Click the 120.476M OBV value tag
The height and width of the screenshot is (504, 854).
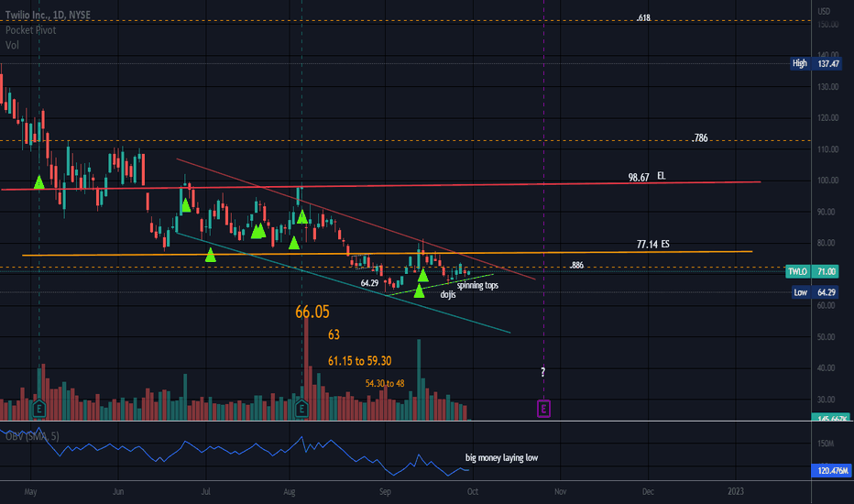[831, 470]
